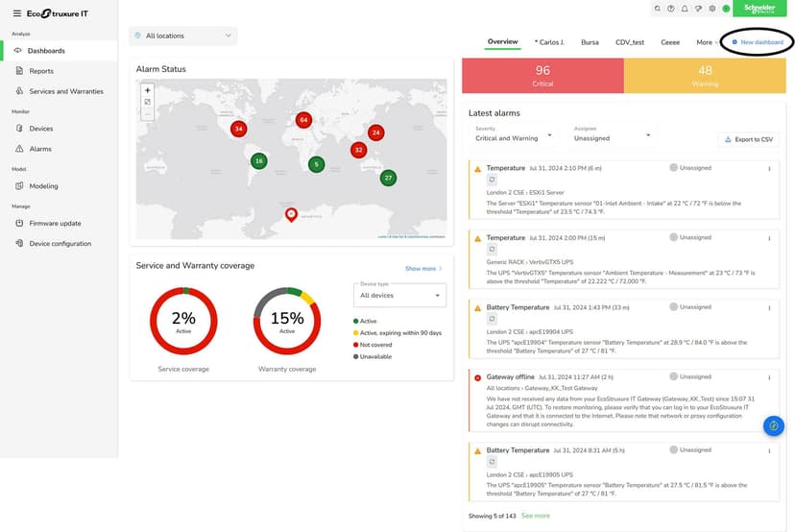Screen dimensions: 795x532
Task: Open the All devices device type dropdown
Action: click(x=399, y=295)
